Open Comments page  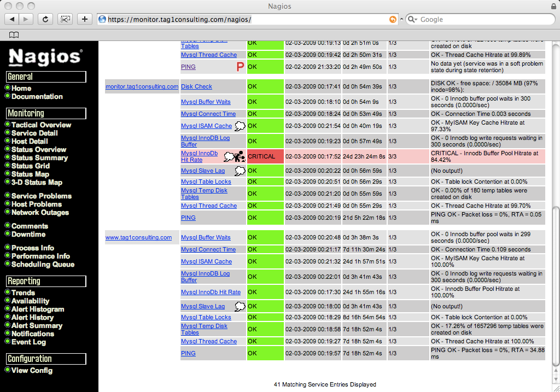pyautogui.click(x=30, y=226)
